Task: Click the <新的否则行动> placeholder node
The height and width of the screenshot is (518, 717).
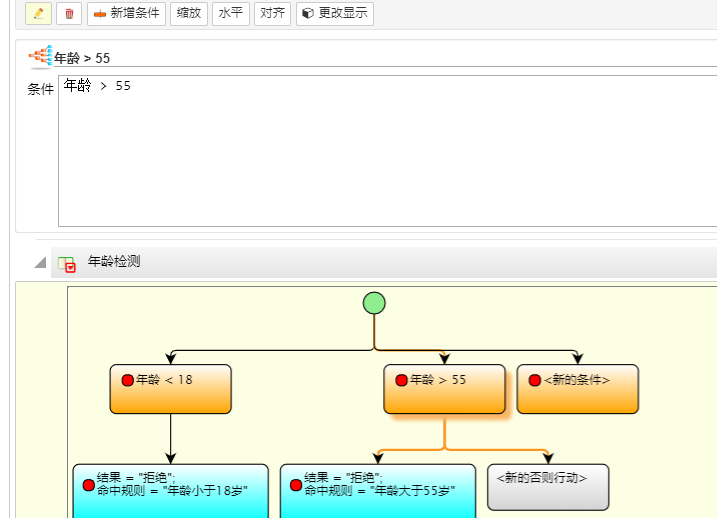Action: coord(548,486)
